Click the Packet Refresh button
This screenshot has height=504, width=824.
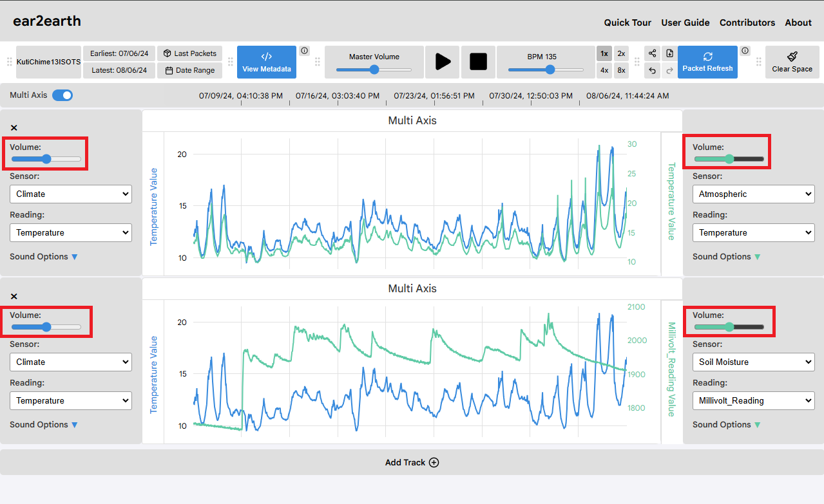[707, 62]
